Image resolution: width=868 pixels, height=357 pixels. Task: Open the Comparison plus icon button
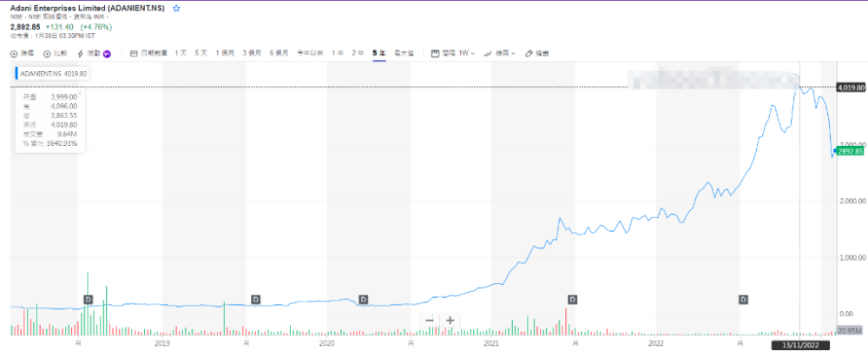(56, 53)
